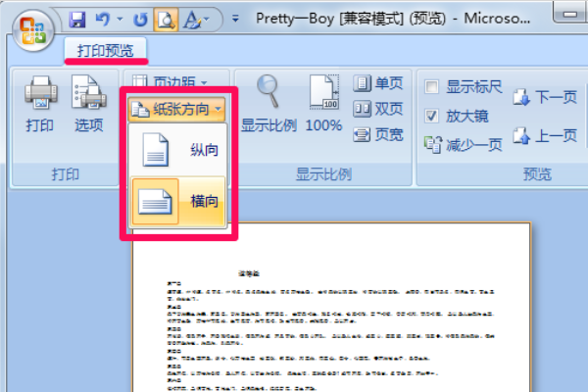Viewport: 588px width, 392px height.
Task: Undo the last action
Action: (x=102, y=19)
